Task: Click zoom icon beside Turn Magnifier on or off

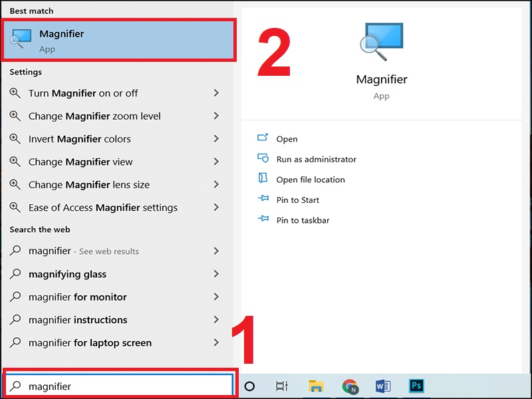Action: (15, 92)
